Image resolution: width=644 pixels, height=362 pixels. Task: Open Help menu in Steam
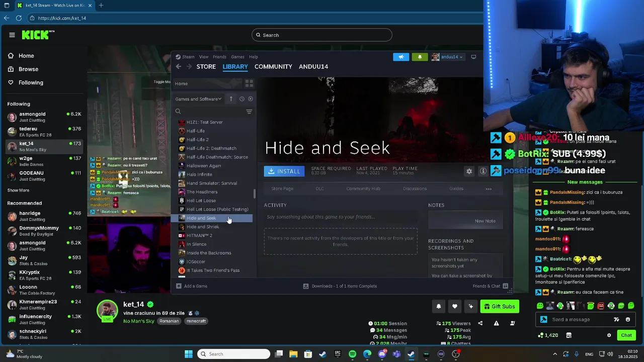tap(254, 57)
